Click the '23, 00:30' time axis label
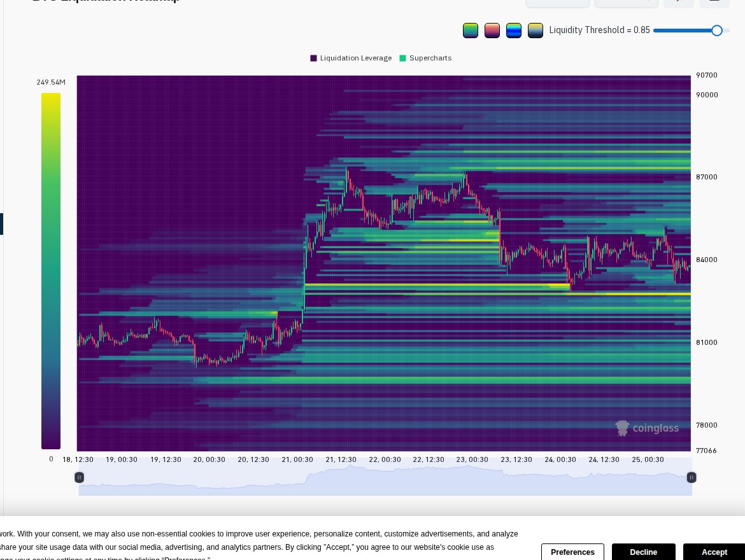 pyautogui.click(x=472, y=459)
